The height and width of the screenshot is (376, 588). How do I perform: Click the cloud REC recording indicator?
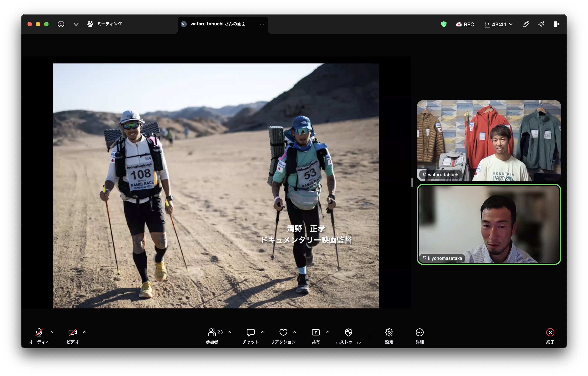click(x=465, y=24)
